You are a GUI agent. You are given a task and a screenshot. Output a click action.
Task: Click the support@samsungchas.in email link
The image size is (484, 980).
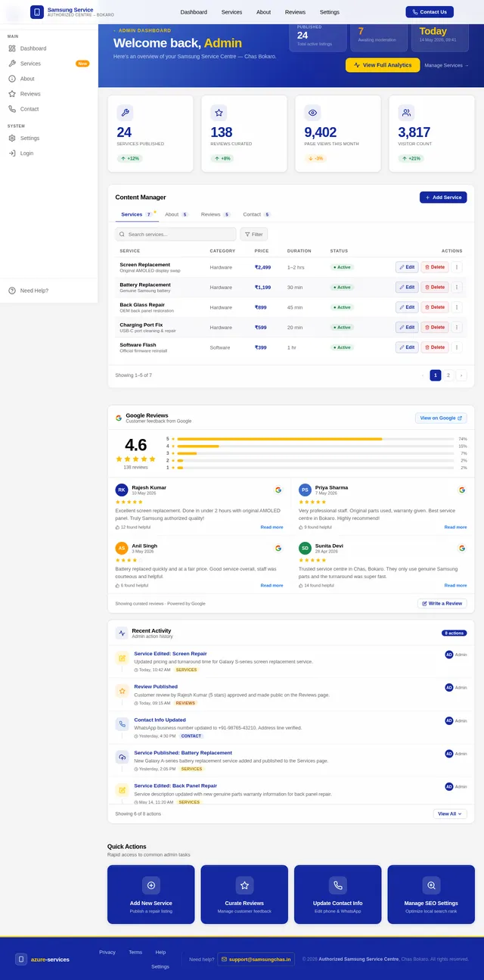pyautogui.click(x=256, y=959)
